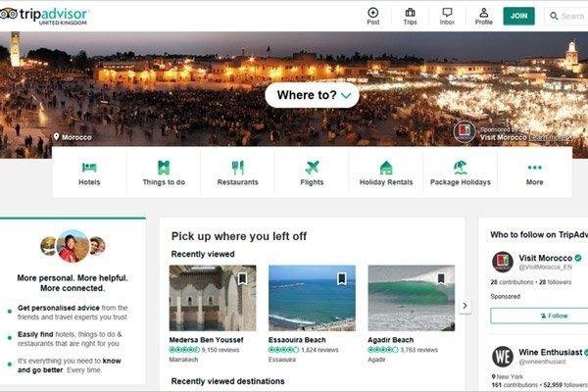Show next recently viewed items arrow
The height and width of the screenshot is (392, 588).
[465, 306]
